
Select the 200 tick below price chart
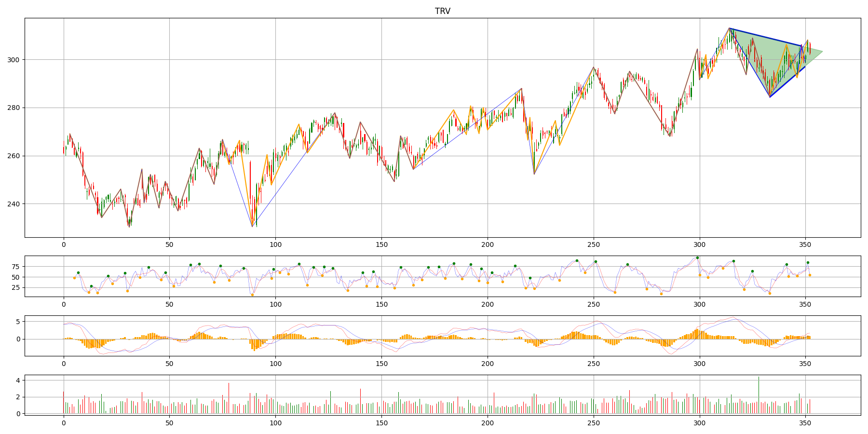[488, 245]
